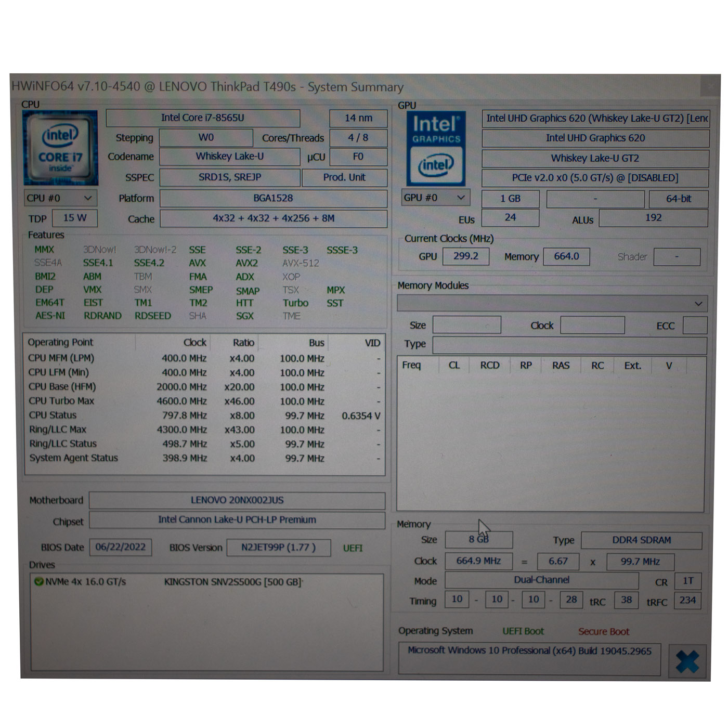Click the Operating Point column header
Image resolution: width=728 pixels, height=728 pixels.
click(x=60, y=342)
